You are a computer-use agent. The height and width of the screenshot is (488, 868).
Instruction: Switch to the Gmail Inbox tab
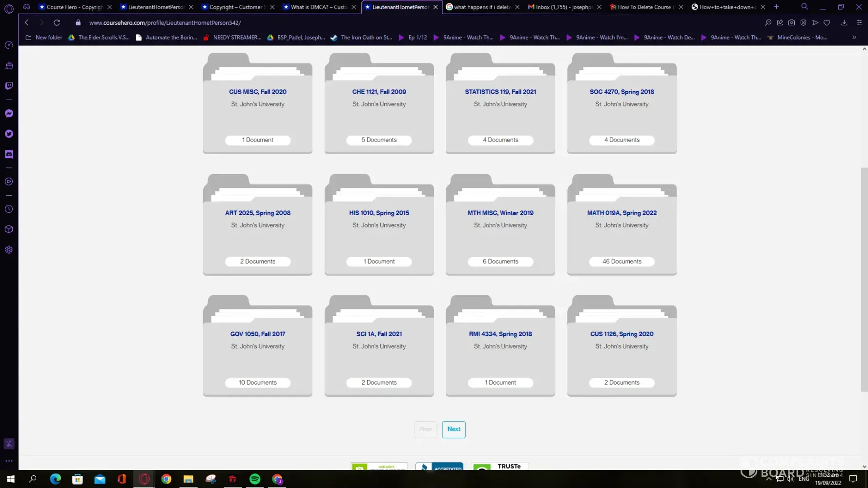[x=564, y=7]
